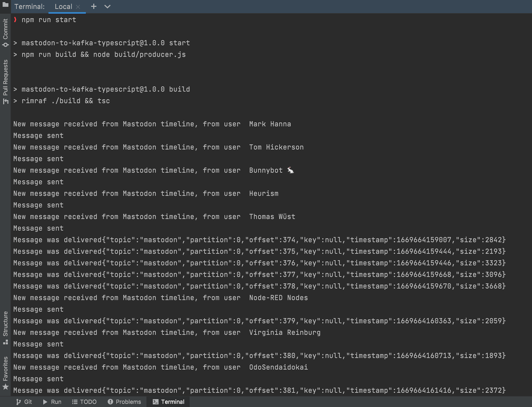532x407 pixels.
Task: Open the Run tool window
Action: (x=52, y=402)
